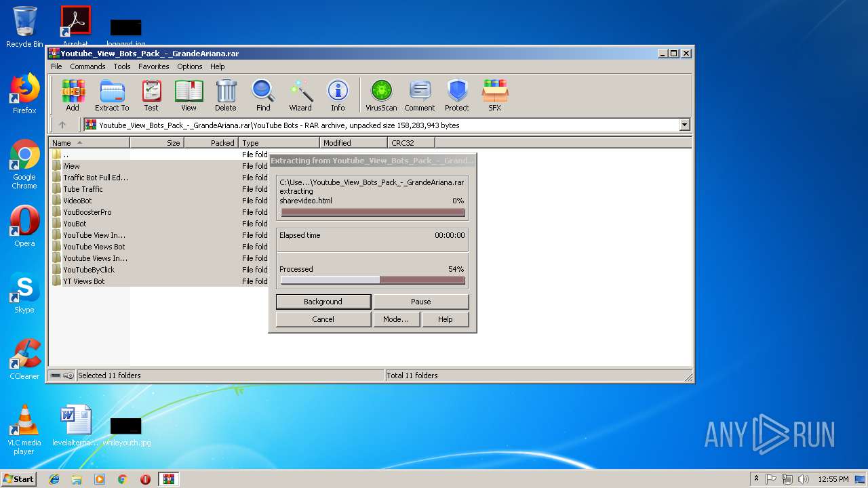Viewport: 868px width, 488px height.
Task: Click the WinRAR taskbar button
Action: coord(169,479)
